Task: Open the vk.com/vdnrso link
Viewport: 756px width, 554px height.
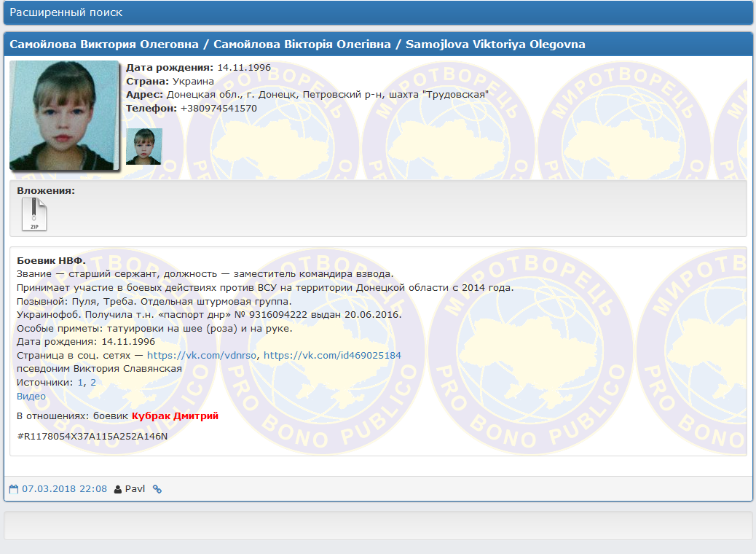Action: click(202, 355)
